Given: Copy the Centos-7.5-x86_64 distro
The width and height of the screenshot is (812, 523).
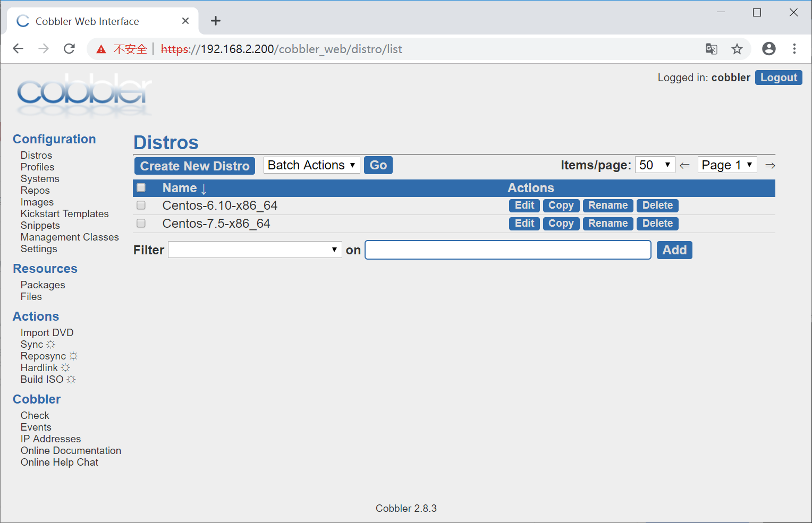Looking at the screenshot, I should point(561,224).
